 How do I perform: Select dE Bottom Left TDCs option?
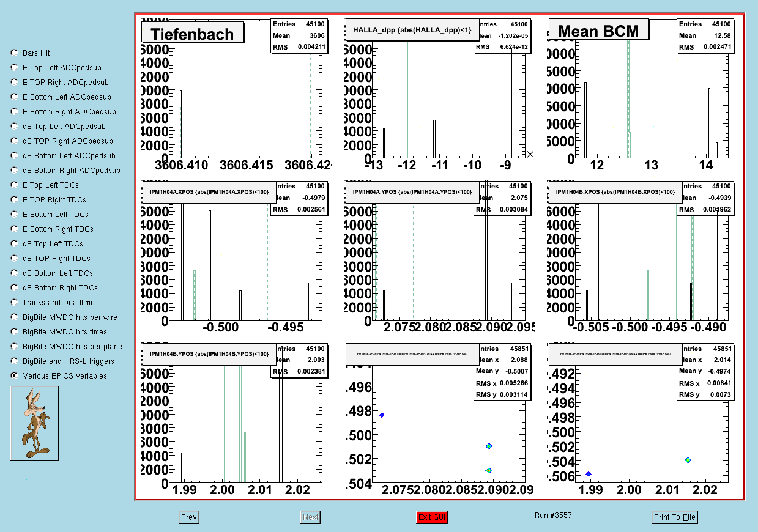pos(14,273)
